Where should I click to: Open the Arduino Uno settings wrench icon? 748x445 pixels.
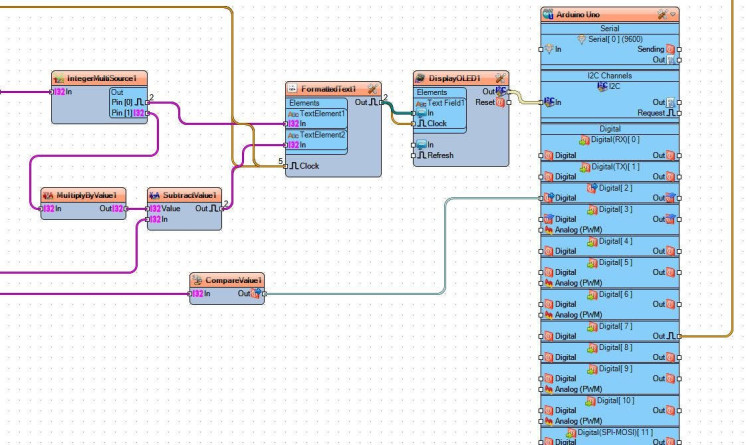coord(662,14)
